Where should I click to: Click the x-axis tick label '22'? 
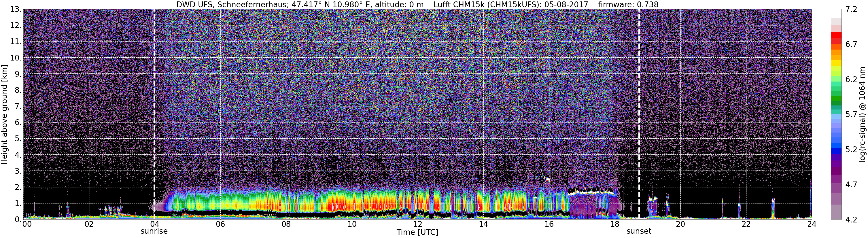[746, 224]
